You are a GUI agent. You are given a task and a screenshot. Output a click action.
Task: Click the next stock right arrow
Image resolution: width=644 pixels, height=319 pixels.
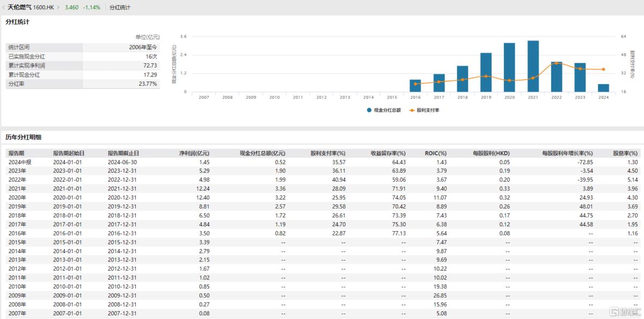(58, 8)
